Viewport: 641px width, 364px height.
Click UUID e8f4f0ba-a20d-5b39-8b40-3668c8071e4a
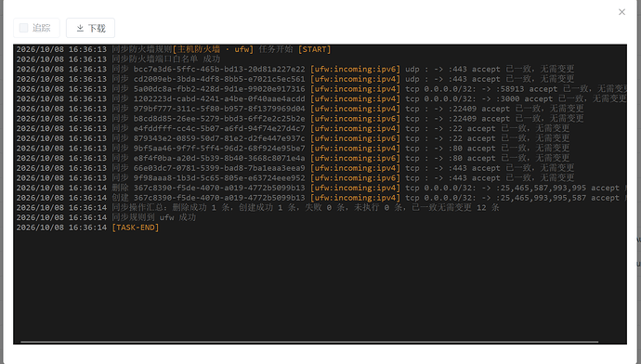click(219, 158)
